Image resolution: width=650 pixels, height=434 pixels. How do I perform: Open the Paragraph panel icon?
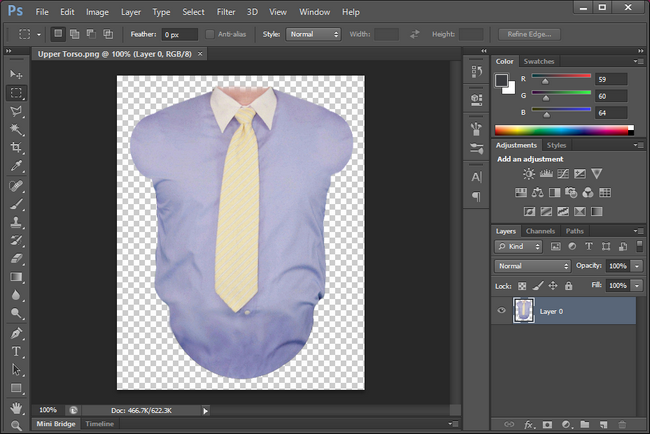[477, 196]
